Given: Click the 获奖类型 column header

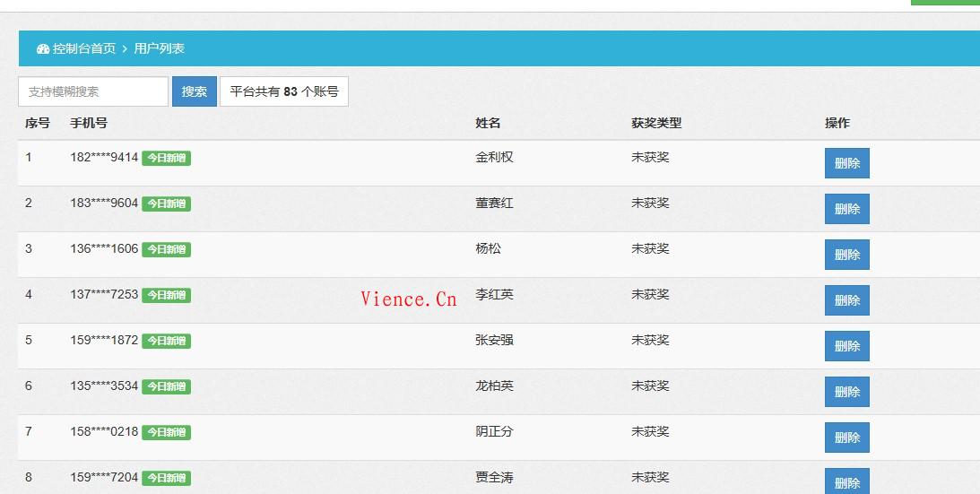Looking at the screenshot, I should pos(656,123).
